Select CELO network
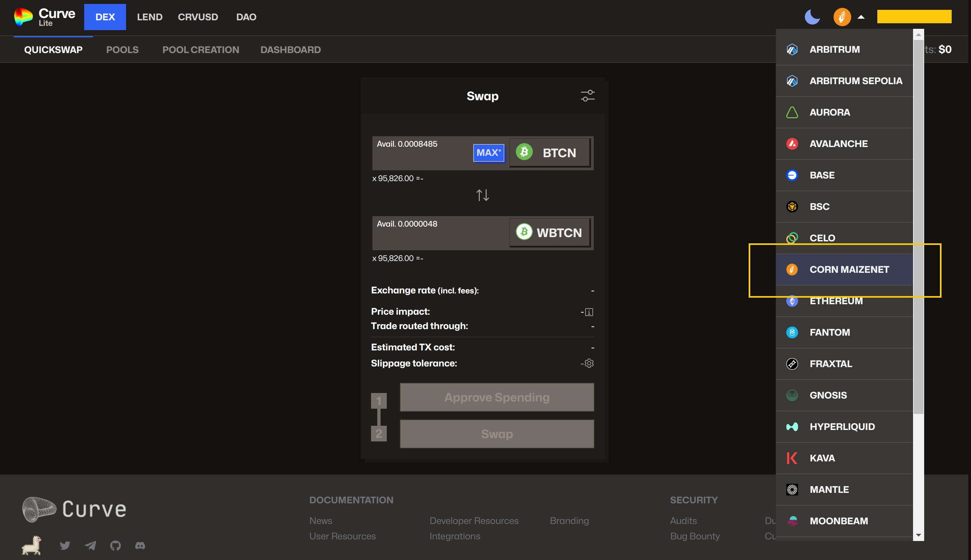This screenshot has width=971, height=560. (844, 238)
